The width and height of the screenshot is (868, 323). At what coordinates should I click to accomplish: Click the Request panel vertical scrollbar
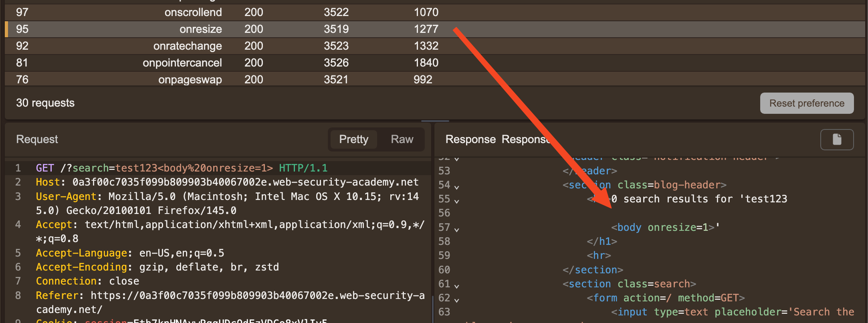click(x=432, y=309)
